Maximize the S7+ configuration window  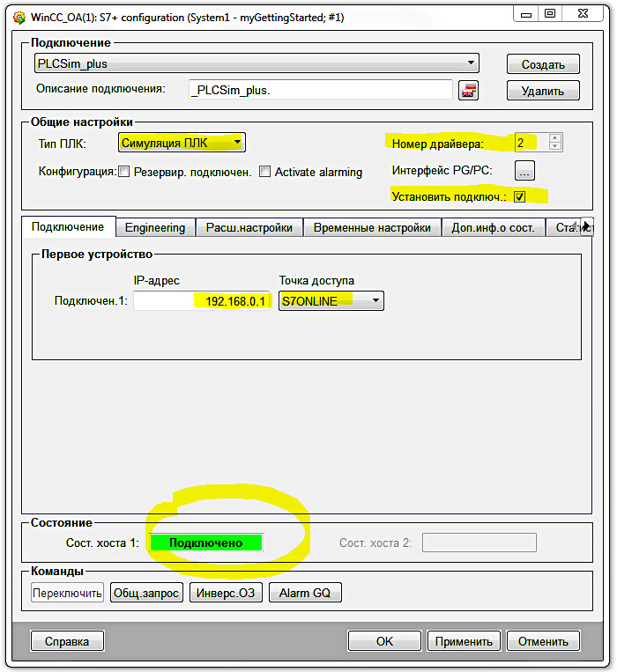(550, 14)
